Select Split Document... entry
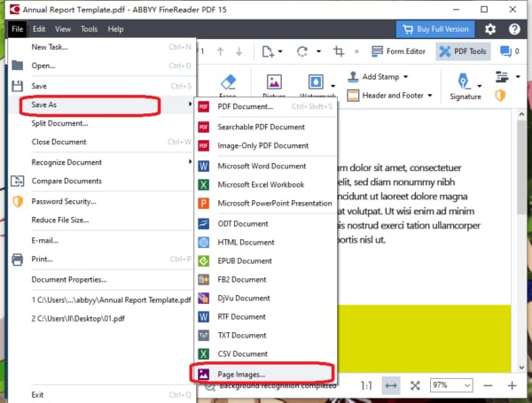Screen dimensions: 532x403 (102, 123)
